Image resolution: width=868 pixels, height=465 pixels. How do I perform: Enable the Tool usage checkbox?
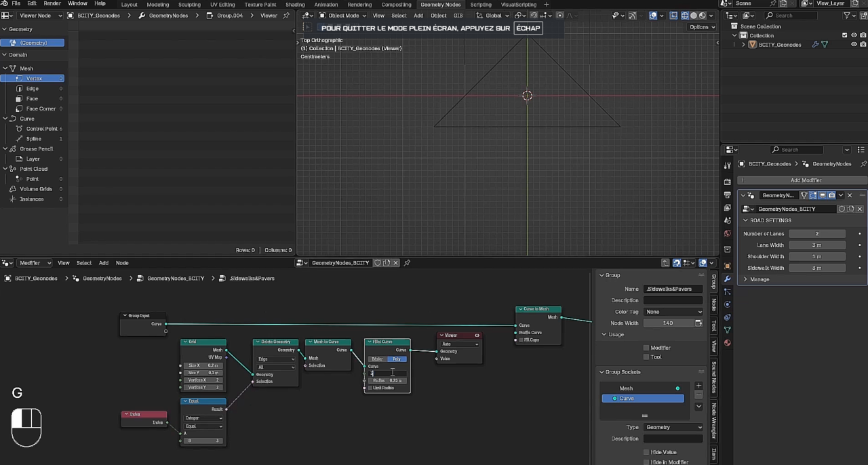[646, 357]
